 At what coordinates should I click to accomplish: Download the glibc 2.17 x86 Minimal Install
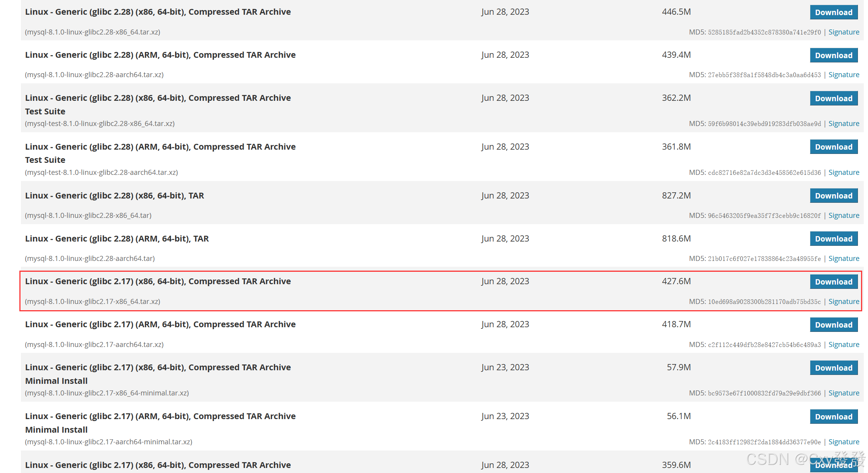[833, 368]
